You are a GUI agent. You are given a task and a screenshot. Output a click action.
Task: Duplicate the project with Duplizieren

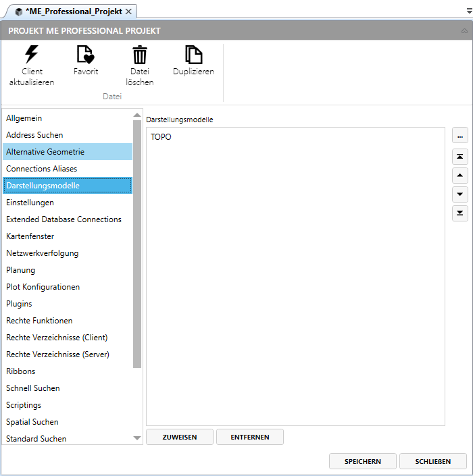(x=193, y=55)
